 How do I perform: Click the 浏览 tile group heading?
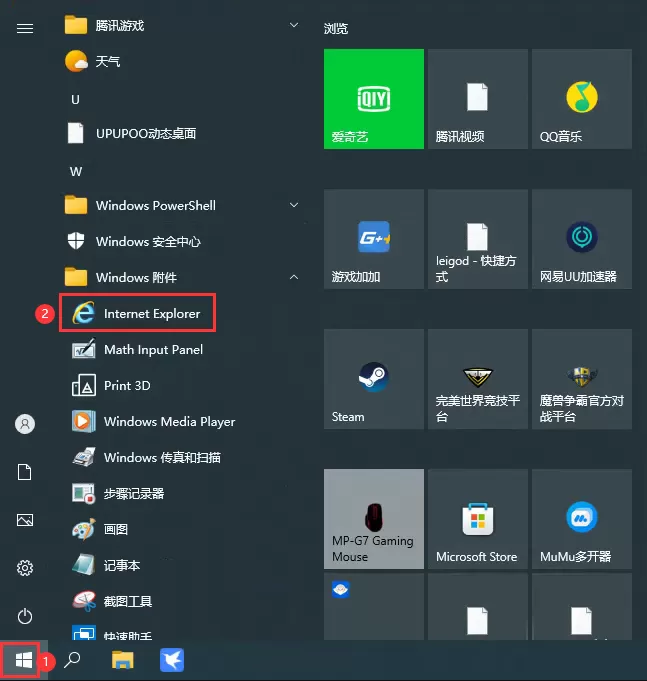tap(336, 29)
